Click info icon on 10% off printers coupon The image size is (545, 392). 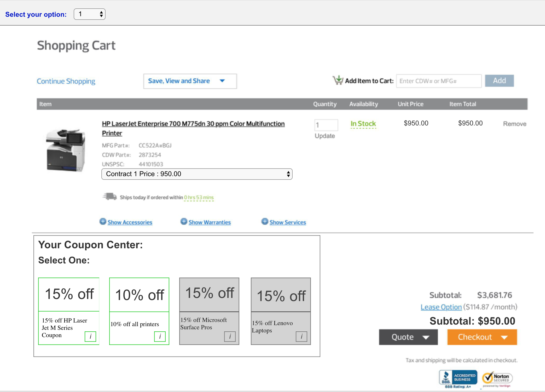[160, 336]
